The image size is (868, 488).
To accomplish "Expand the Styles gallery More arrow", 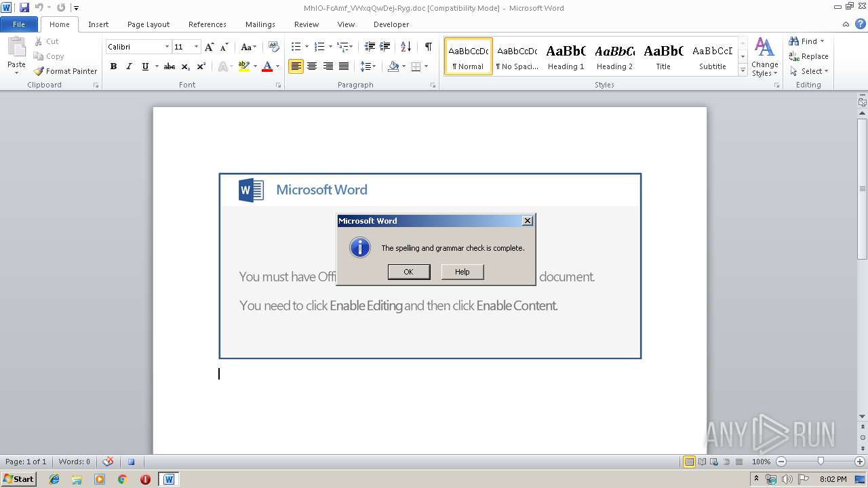I will point(743,70).
